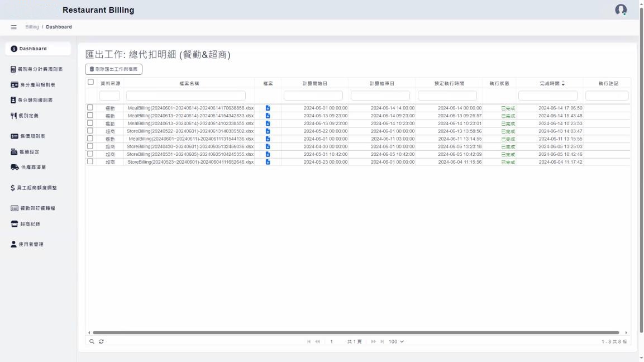
Task: Toggle the select-all checkbox in table header
Action: pyautogui.click(x=90, y=83)
